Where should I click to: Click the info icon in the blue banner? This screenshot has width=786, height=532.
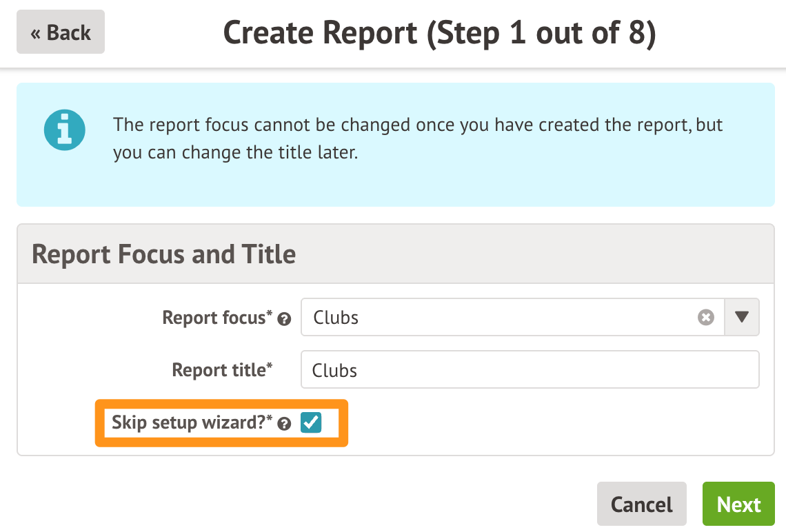pos(64,131)
